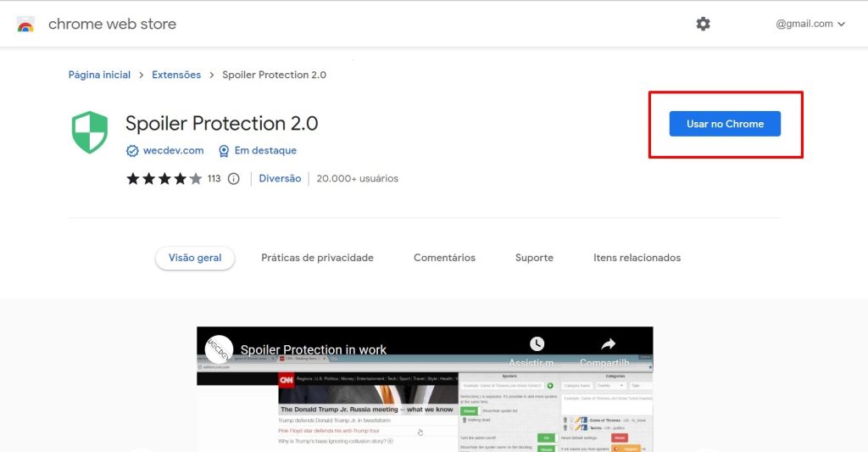
Task: Click the Em destaque label
Action: click(x=265, y=151)
